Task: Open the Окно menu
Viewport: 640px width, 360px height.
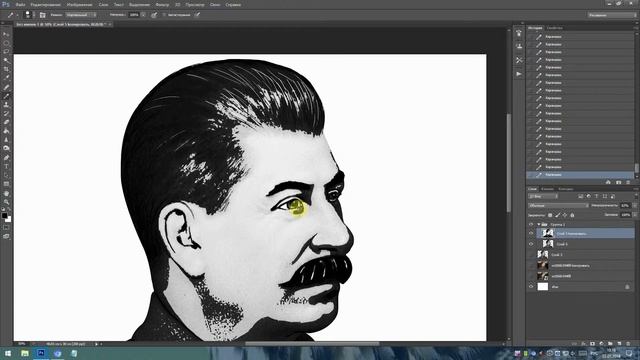Action: pyautogui.click(x=215, y=4)
